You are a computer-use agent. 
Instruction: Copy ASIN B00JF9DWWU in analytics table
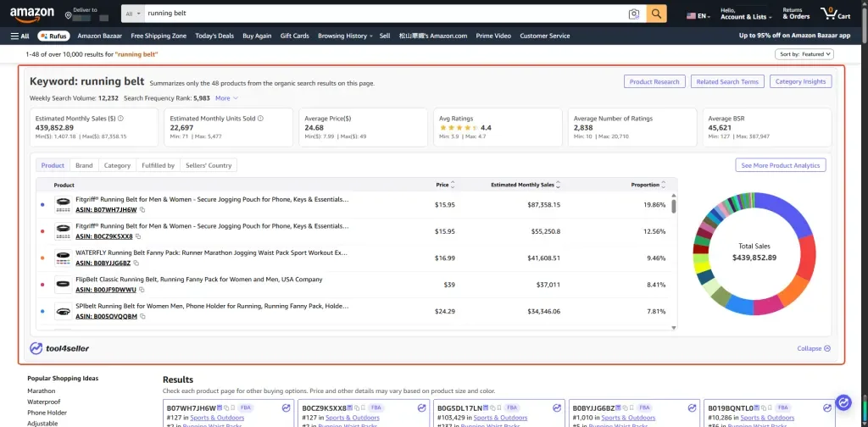[142, 290]
